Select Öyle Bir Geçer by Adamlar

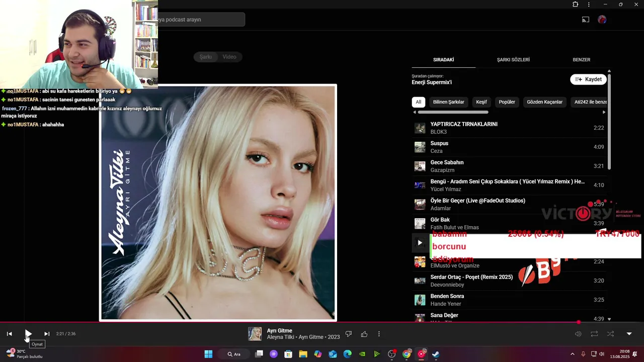509,204
